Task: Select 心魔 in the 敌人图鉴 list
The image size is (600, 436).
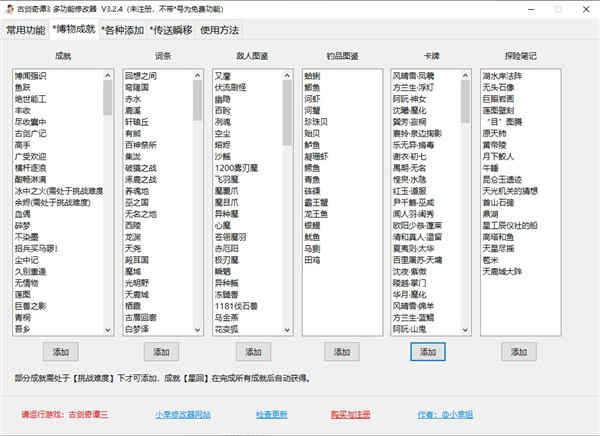Action: point(223,225)
